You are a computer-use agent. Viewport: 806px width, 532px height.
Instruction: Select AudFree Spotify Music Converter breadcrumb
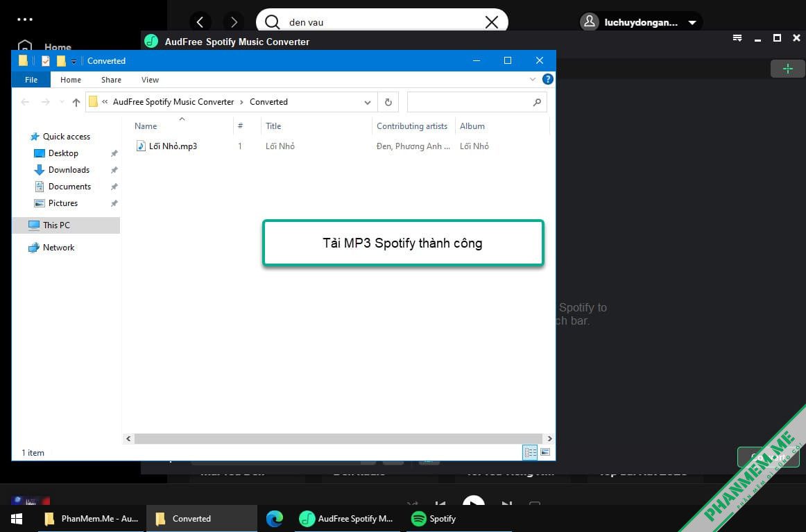(x=173, y=102)
